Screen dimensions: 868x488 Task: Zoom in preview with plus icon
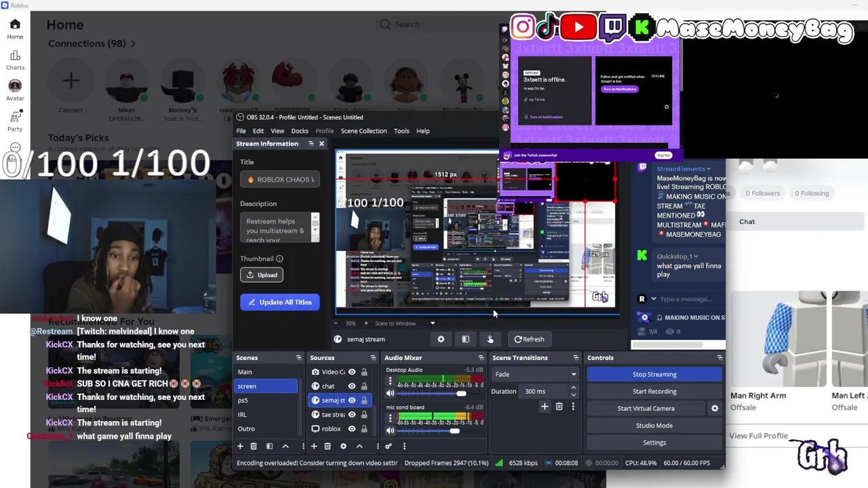[366, 323]
